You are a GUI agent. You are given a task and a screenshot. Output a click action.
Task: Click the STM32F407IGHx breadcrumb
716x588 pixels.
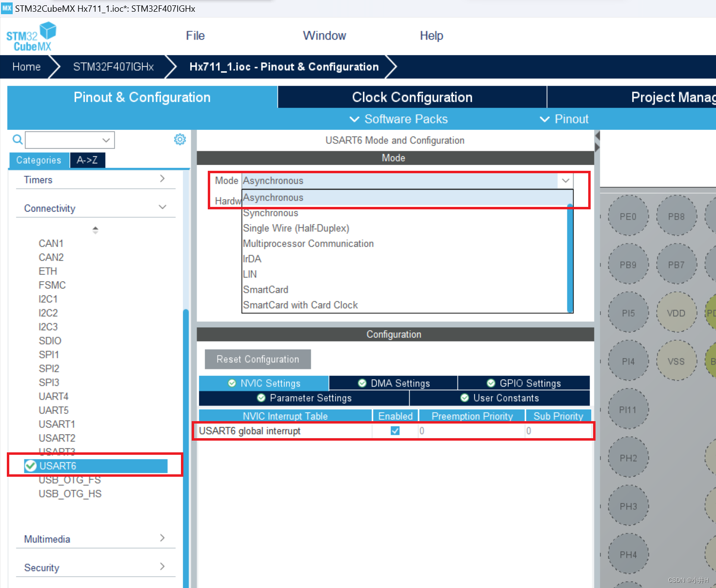click(113, 67)
